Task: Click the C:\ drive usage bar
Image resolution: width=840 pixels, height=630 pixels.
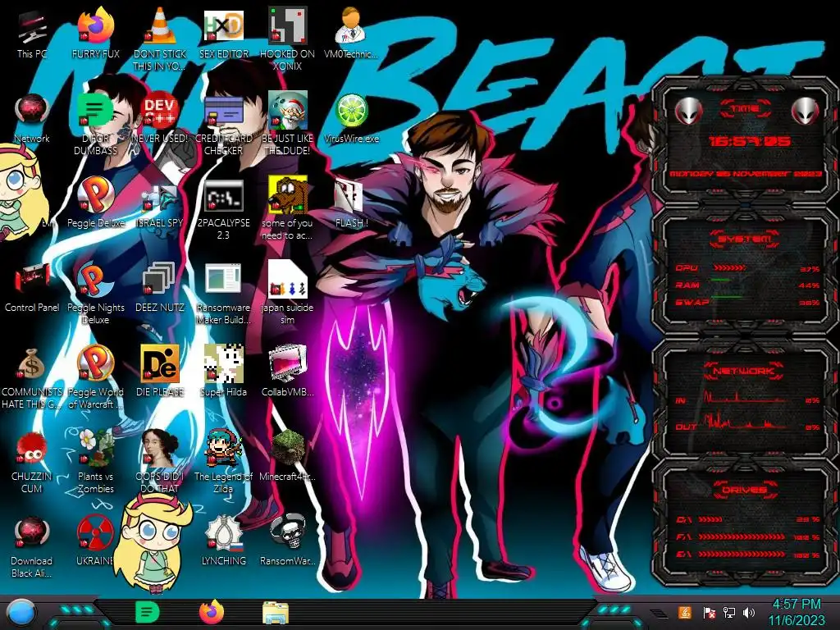Action: point(711,519)
